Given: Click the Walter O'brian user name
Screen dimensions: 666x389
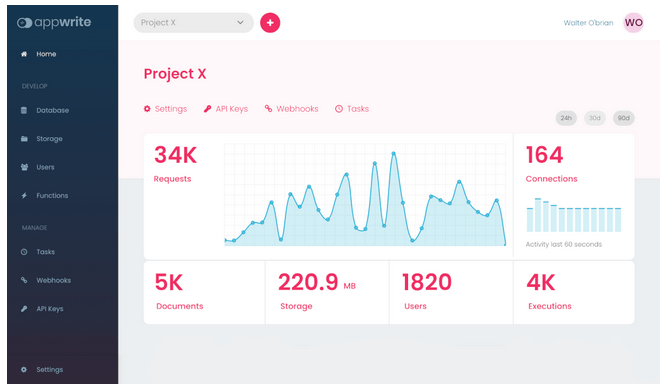Looking at the screenshot, I should (588, 23).
